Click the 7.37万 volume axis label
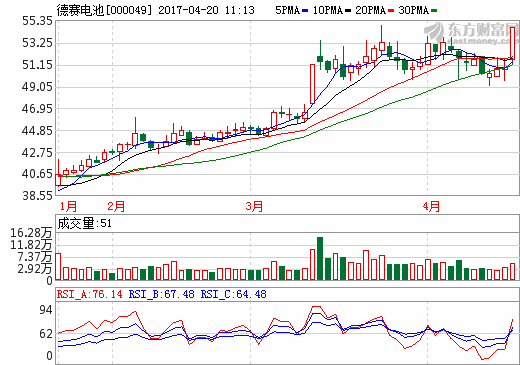Screen dimensions: 520x365 (x=35, y=257)
